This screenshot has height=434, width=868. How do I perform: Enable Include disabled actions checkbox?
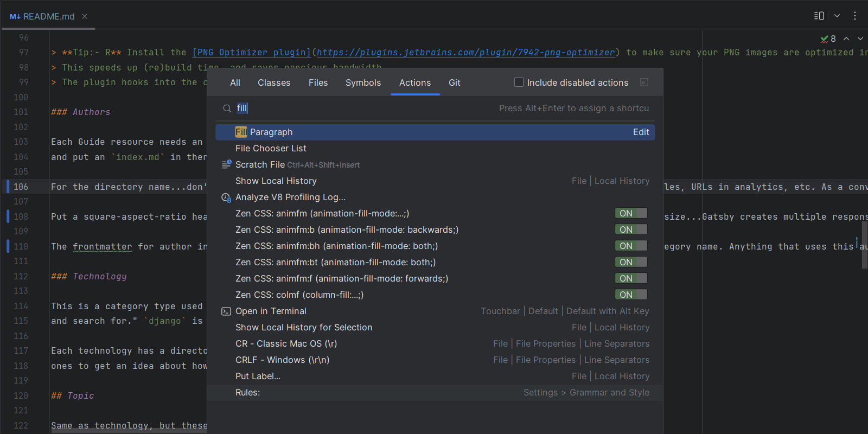click(x=519, y=82)
